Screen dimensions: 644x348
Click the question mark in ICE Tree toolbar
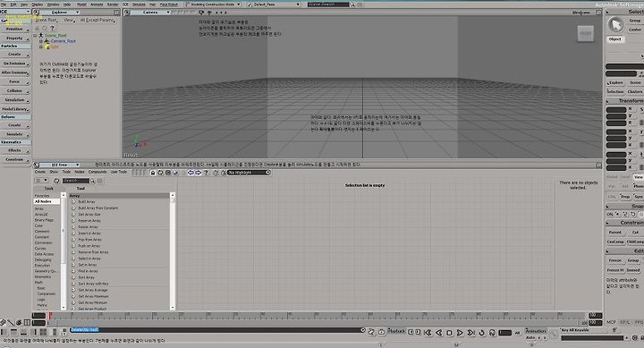[x=207, y=173]
